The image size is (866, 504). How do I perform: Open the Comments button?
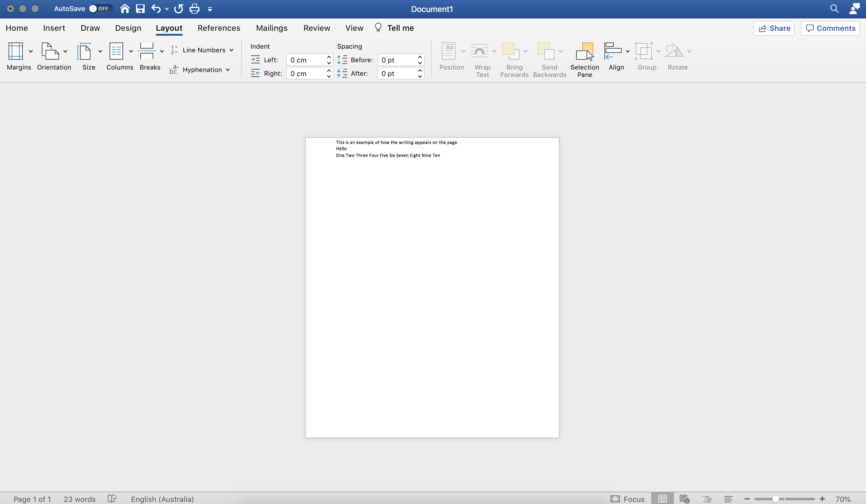(830, 28)
